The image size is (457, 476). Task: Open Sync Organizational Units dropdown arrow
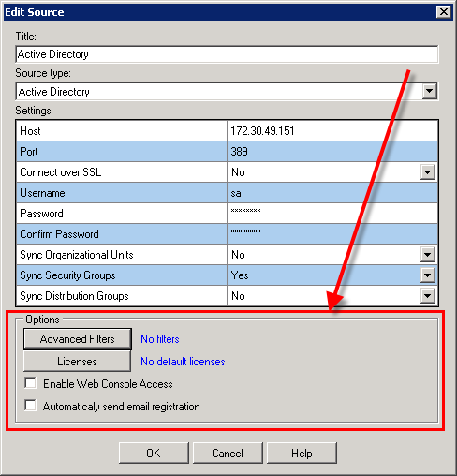coord(427,255)
